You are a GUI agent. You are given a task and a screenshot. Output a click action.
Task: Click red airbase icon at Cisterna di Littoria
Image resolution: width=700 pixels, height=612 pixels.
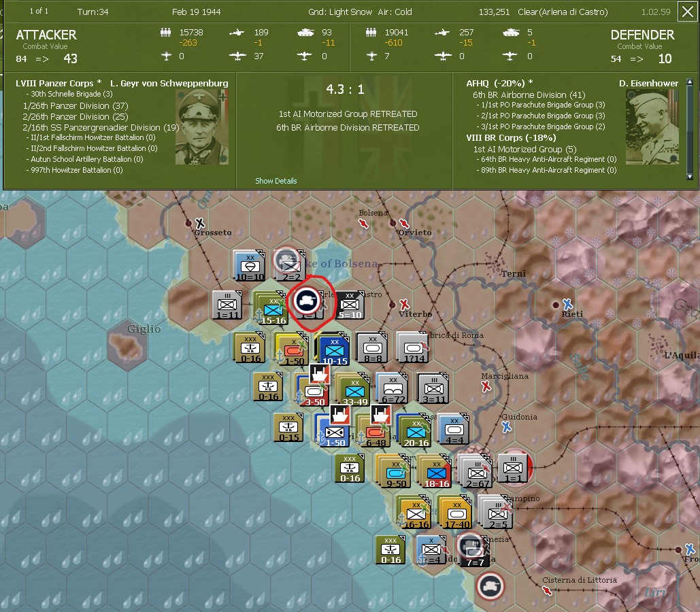click(547, 591)
